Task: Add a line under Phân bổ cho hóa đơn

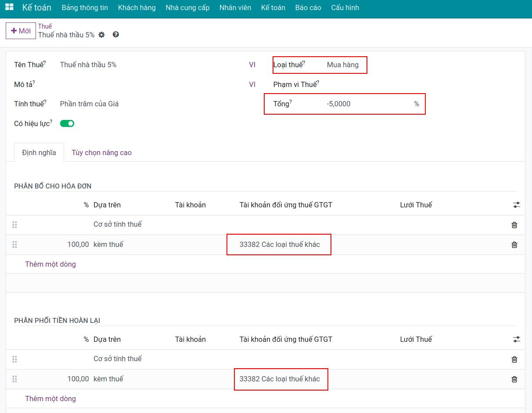Action: click(50, 264)
